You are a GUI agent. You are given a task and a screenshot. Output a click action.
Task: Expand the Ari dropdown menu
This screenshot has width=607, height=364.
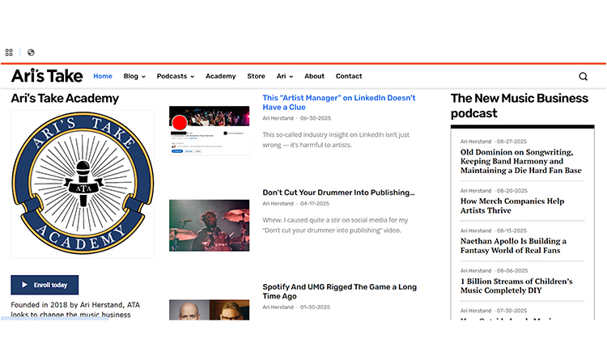click(285, 76)
